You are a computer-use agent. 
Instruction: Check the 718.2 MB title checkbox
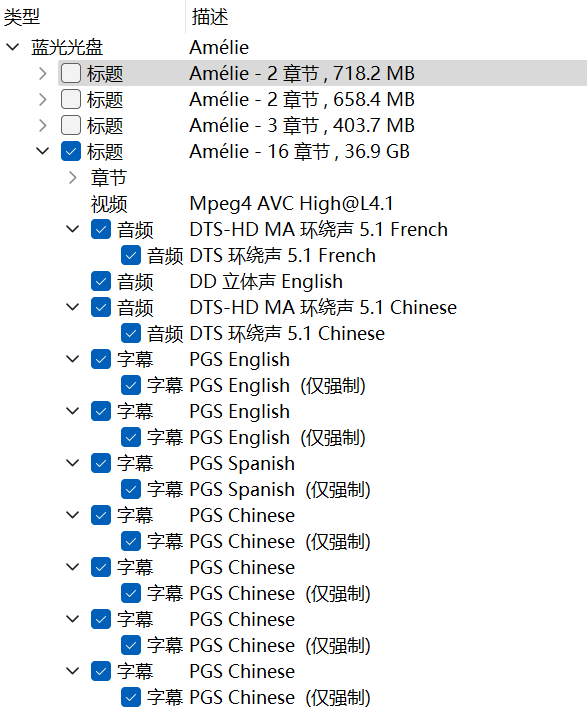tap(71, 73)
